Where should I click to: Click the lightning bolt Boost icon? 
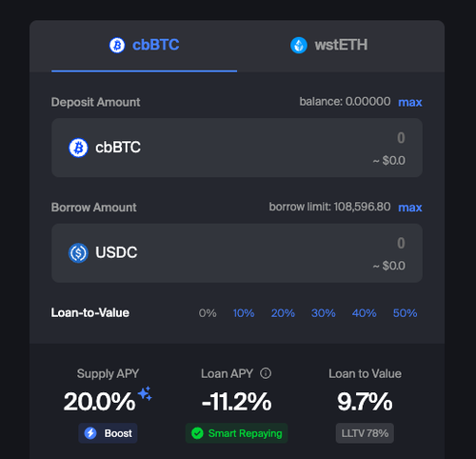coord(90,433)
